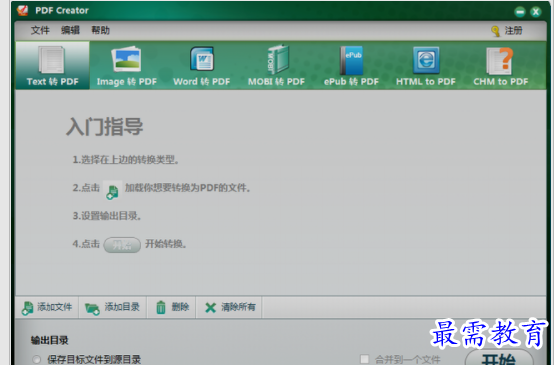The image size is (554, 365).
Task: Click the 输出目录 label
Action: (x=49, y=340)
